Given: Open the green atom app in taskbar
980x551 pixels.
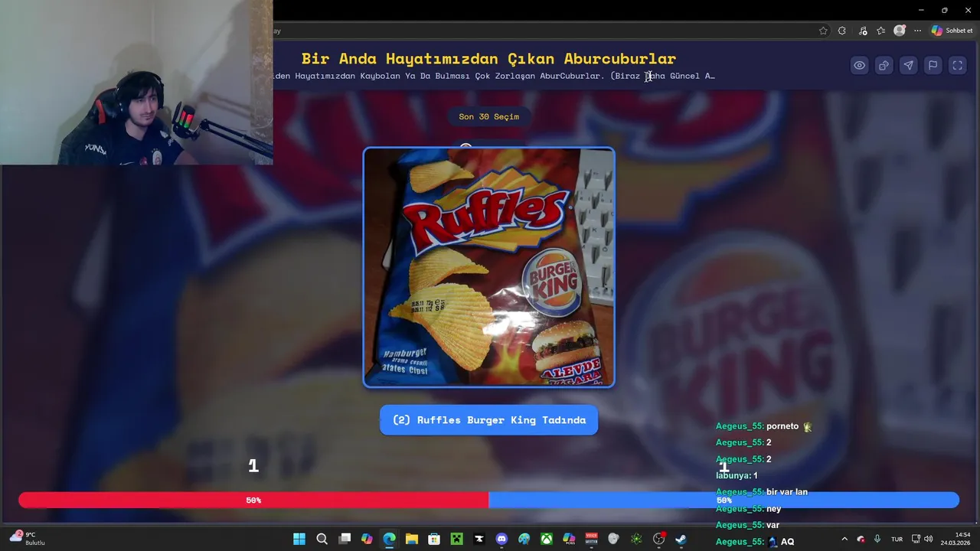Looking at the screenshot, I should tap(636, 539).
